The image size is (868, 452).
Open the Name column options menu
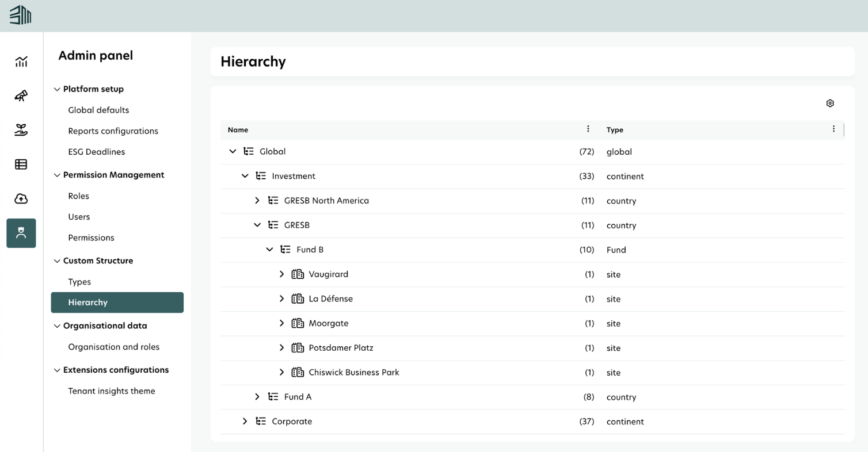[x=588, y=129]
